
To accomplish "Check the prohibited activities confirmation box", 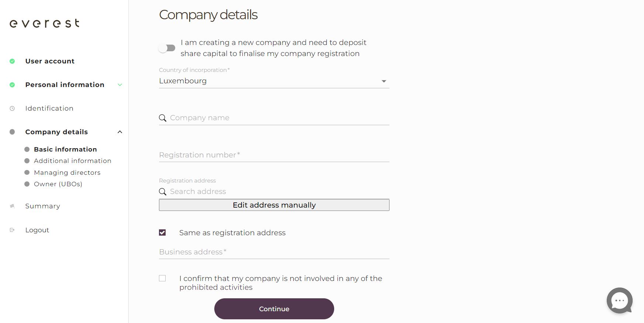I will coord(162,278).
